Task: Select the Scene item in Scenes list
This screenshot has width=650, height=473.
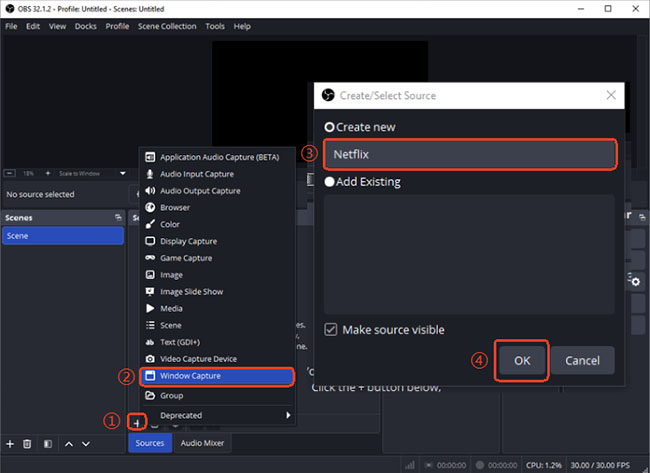Action: click(63, 235)
